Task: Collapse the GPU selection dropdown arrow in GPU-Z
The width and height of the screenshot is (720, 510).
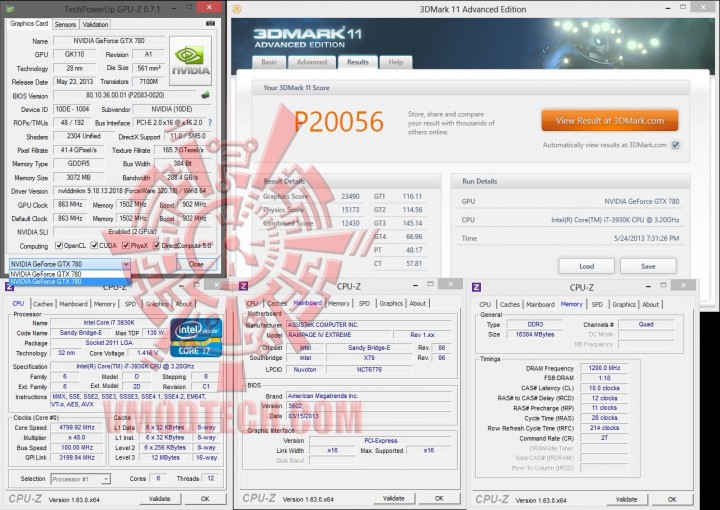Action: (x=125, y=264)
